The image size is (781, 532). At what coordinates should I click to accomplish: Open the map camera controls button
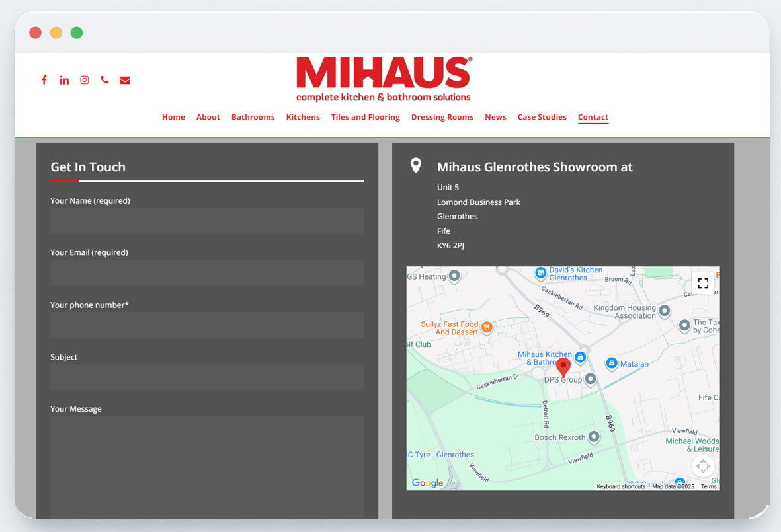tap(703, 466)
